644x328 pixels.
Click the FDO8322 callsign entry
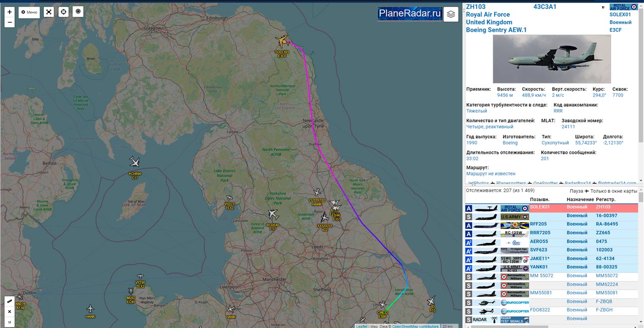(540, 310)
